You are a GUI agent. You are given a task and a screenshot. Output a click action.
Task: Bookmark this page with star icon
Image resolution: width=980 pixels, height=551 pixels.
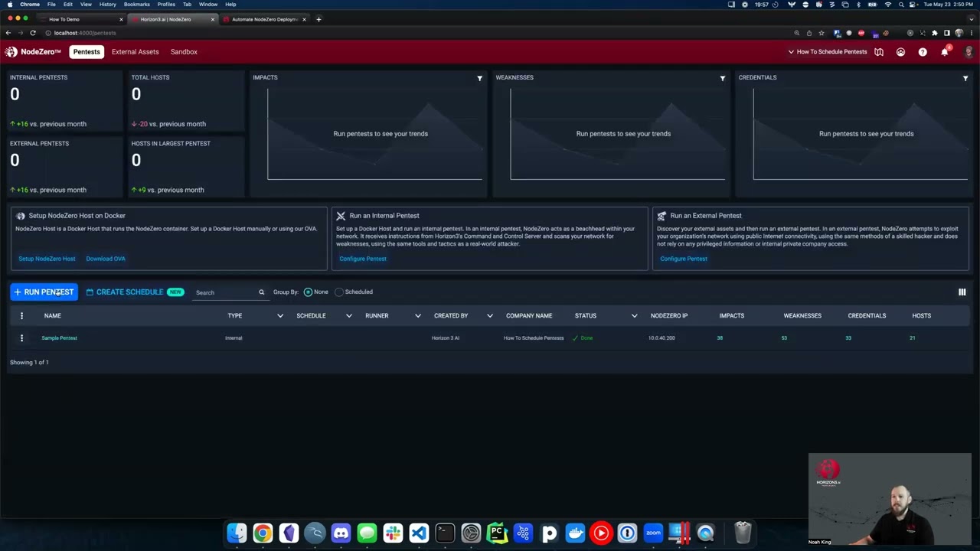pos(822,33)
